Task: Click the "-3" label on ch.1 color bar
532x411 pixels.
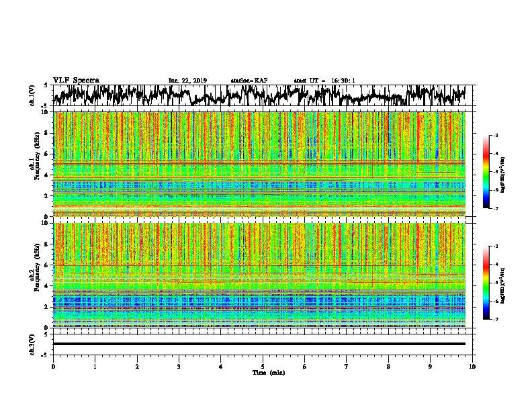Action: pyautogui.click(x=495, y=136)
